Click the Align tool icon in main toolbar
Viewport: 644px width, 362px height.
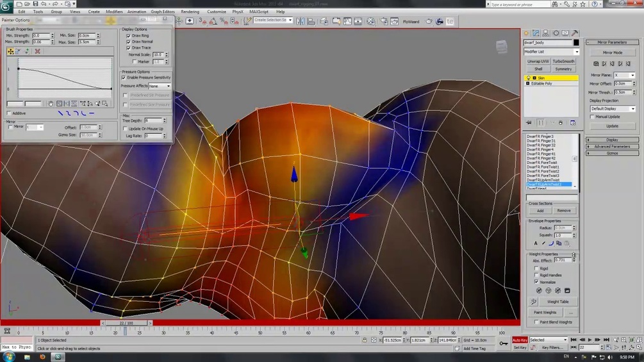point(311,21)
